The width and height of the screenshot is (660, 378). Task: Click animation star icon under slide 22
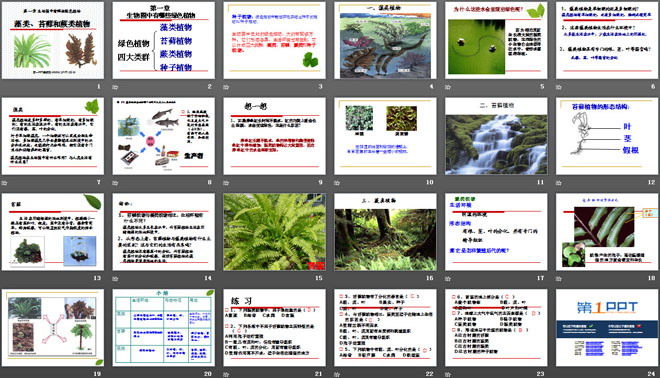pos(337,374)
